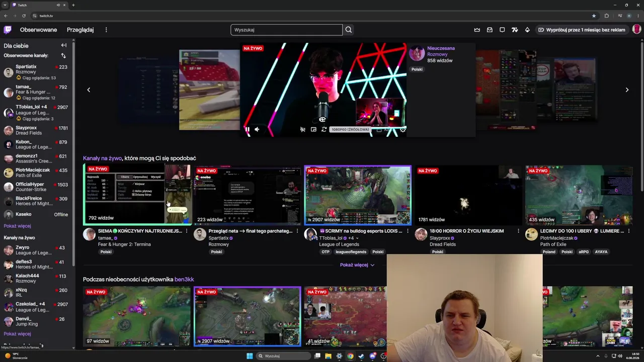Open OfficialHyper in followed channels sidebar

[35, 187]
